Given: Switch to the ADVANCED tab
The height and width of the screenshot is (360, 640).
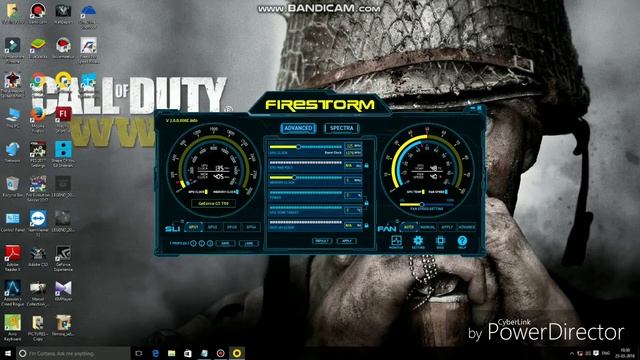Looking at the screenshot, I should [x=298, y=128].
